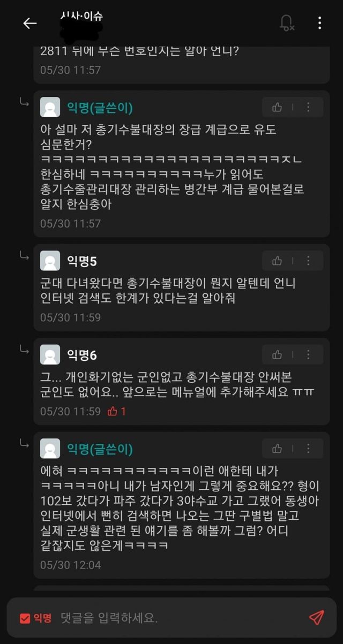Open more options for 익명6 comment
343x644 pixels.
308,354
